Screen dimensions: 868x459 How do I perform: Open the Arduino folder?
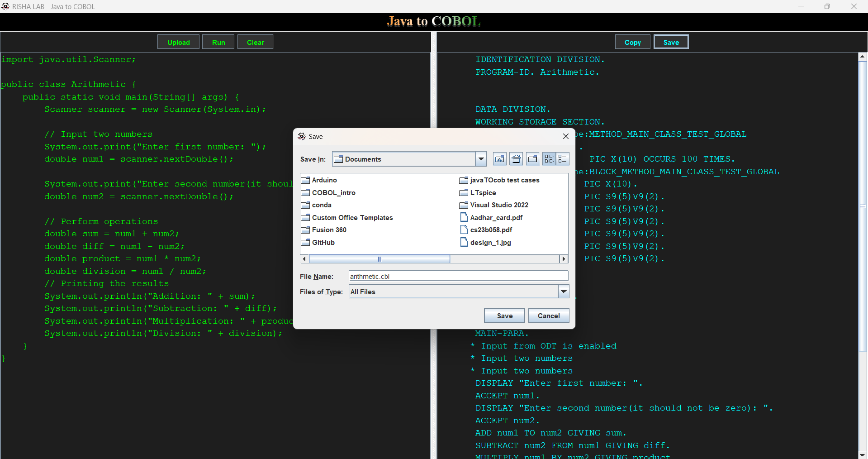319,180
